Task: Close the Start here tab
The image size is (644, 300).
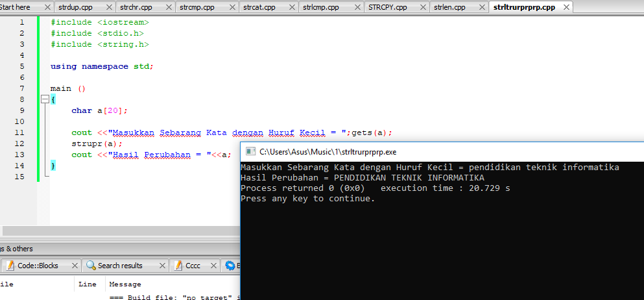Action: coord(47,7)
